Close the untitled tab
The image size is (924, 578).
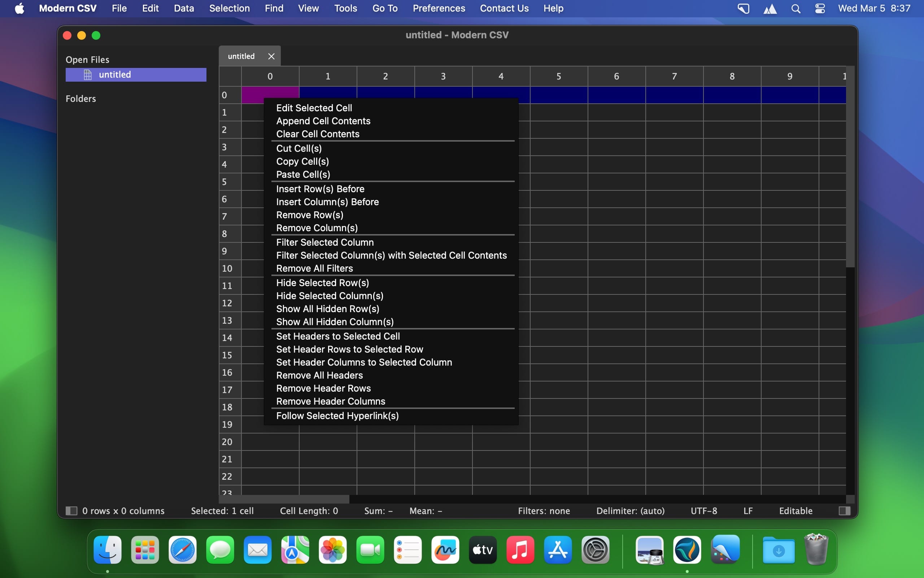[x=271, y=56]
